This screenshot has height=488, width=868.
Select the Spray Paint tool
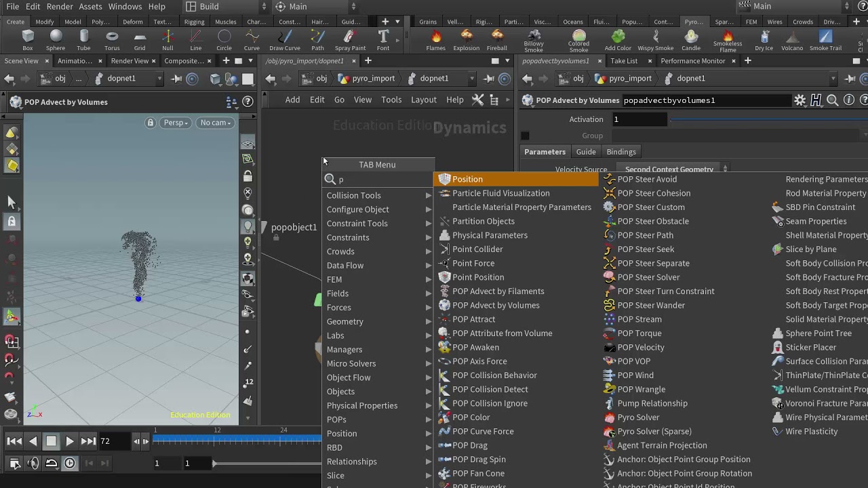click(350, 40)
